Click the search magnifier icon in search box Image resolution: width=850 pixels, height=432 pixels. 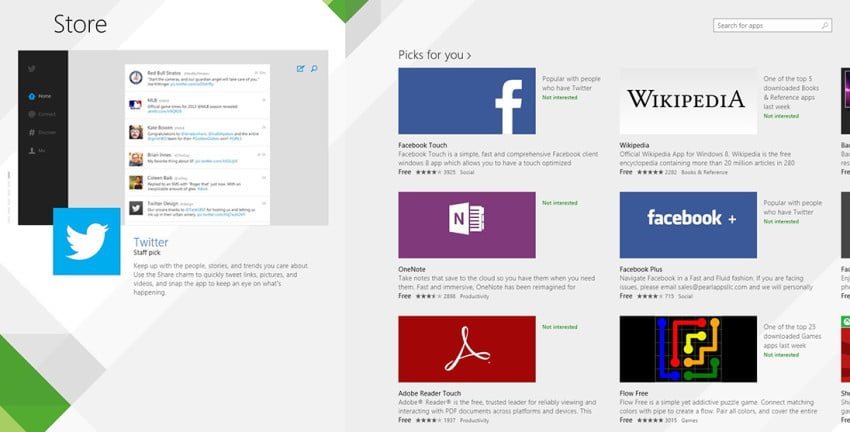tap(825, 25)
